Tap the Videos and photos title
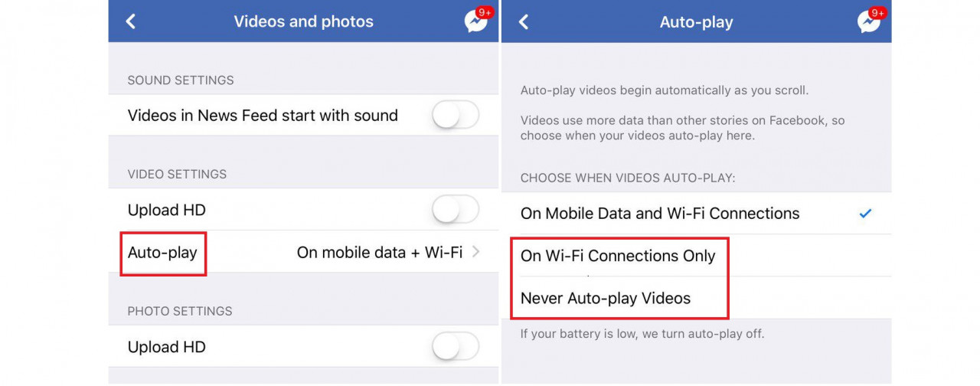 coord(304,21)
